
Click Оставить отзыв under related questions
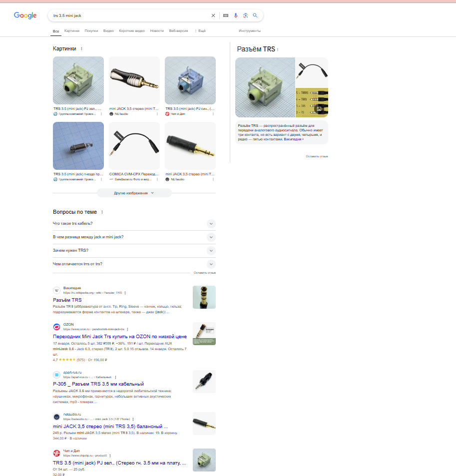(x=205, y=273)
